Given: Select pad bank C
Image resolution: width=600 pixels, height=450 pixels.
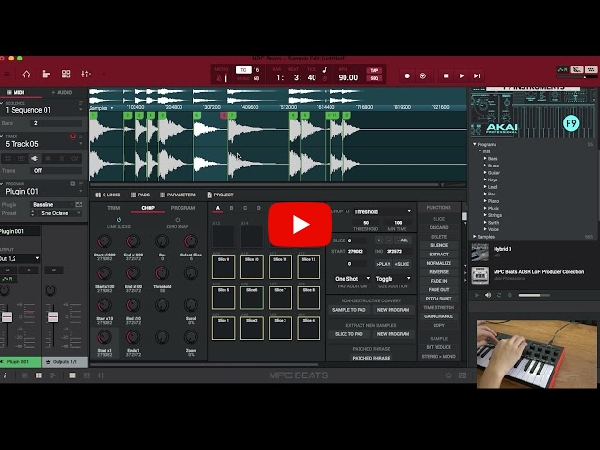Looking at the screenshot, I should tap(245, 208).
